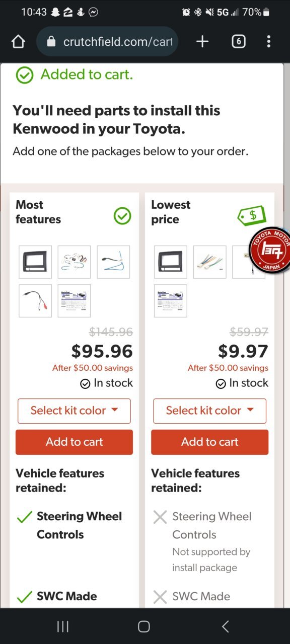
Task: Tap the Steering Wheel Controls green checkmark
Action: coord(24,517)
